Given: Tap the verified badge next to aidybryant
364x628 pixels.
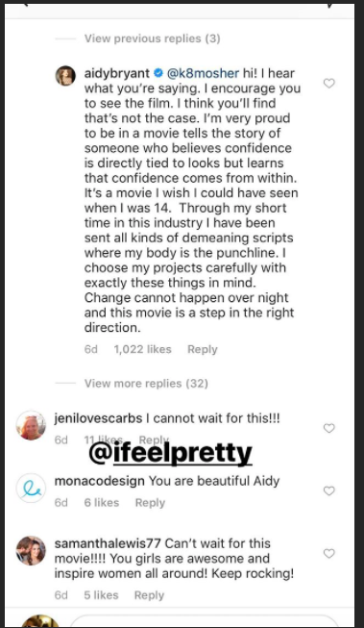Looking at the screenshot, I should coord(158,73).
